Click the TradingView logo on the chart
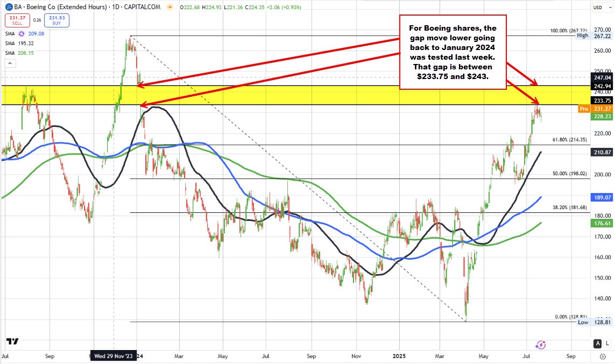 pos(12,341)
